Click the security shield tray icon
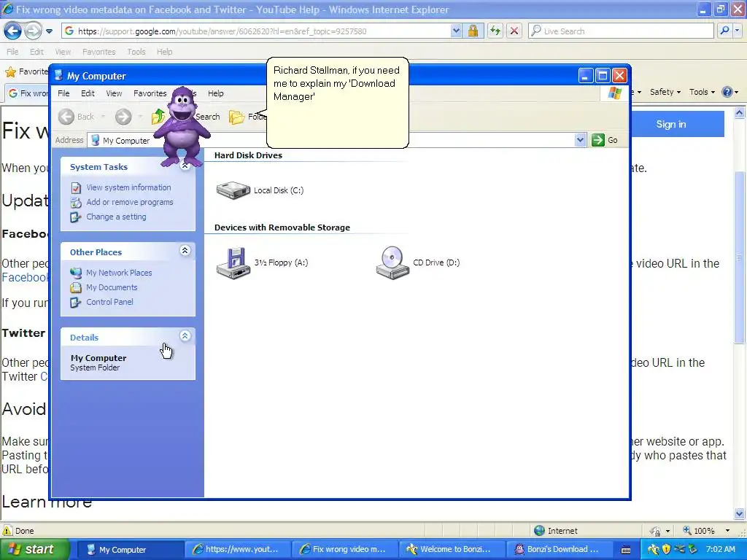 pyautogui.click(x=666, y=550)
